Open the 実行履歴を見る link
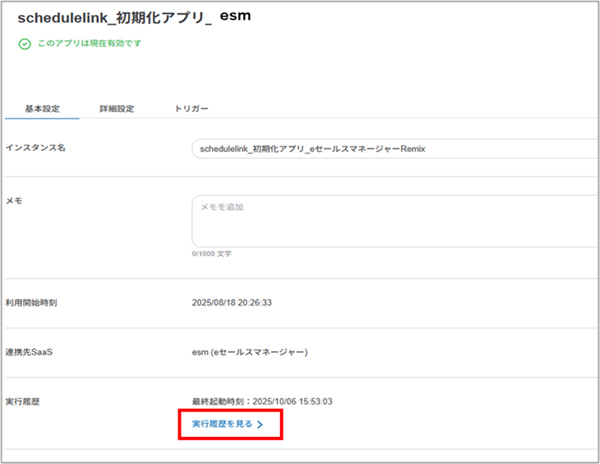The image size is (600, 464). pos(222,425)
